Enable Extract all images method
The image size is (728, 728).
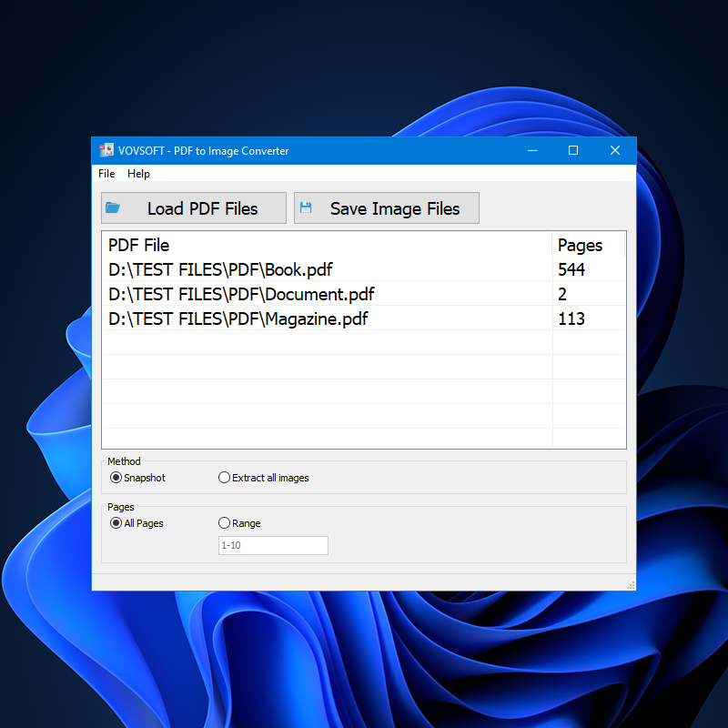224,477
